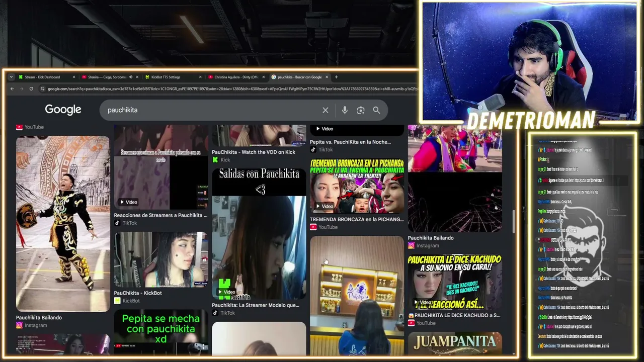644x362 pixels.
Task: Open the dancer in black costume image
Action: 63,224
